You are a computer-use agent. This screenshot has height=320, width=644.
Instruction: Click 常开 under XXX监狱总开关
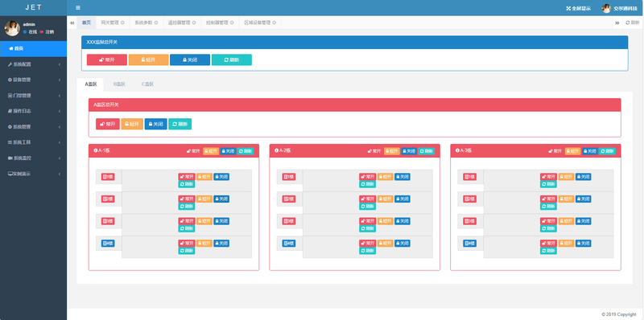click(107, 59)
